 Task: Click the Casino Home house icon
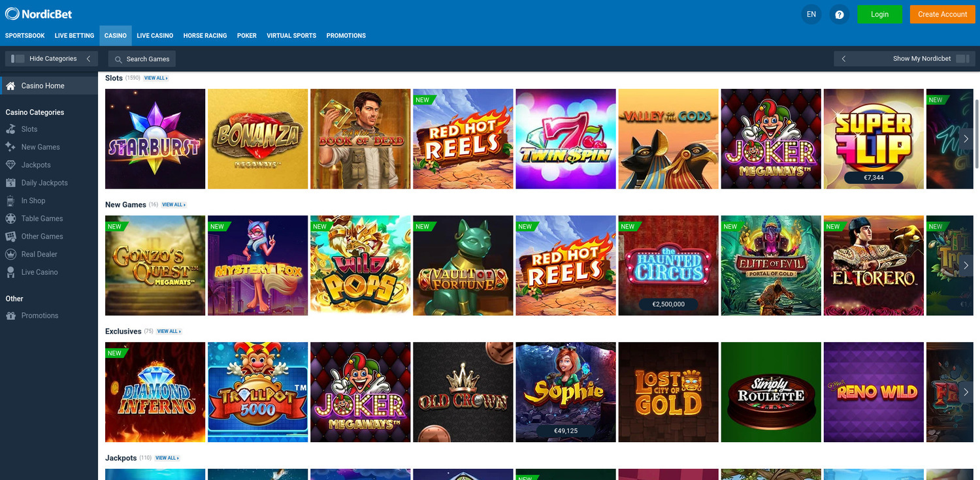tap(10, 86)
